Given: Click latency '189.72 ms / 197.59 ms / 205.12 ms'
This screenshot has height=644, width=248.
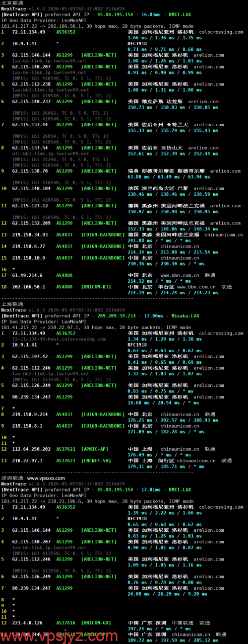Looking at the screenshot, I should pos(173,640).
